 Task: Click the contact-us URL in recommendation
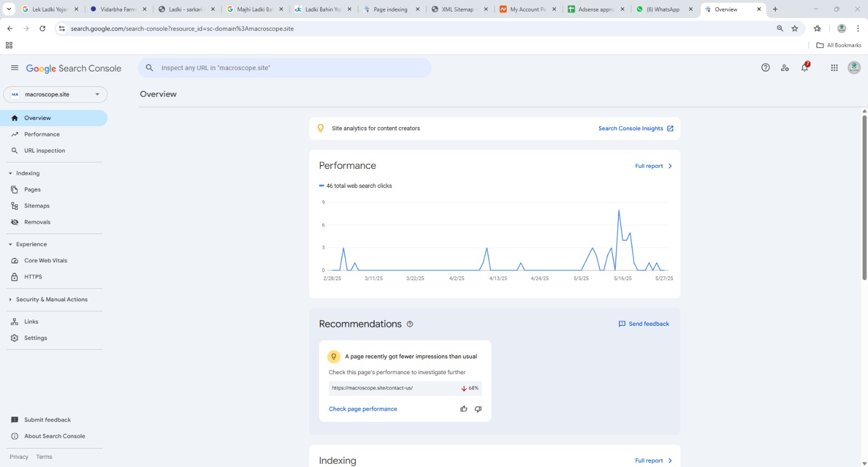click(x=372, y=388)
